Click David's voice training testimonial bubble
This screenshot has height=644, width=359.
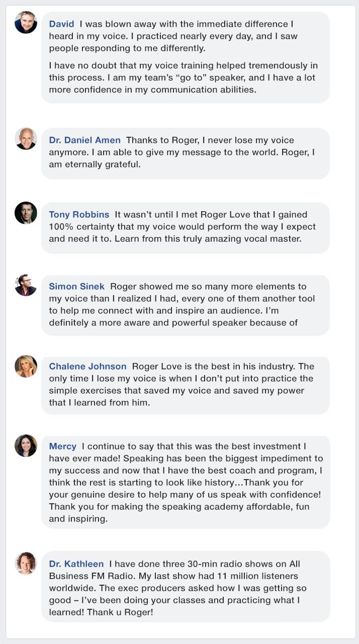(185, 57)
